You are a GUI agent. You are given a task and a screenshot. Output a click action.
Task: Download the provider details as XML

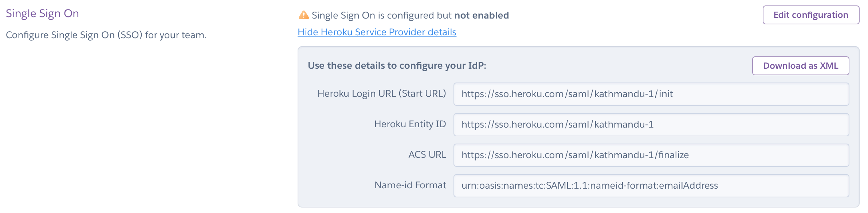pos(800,66)
